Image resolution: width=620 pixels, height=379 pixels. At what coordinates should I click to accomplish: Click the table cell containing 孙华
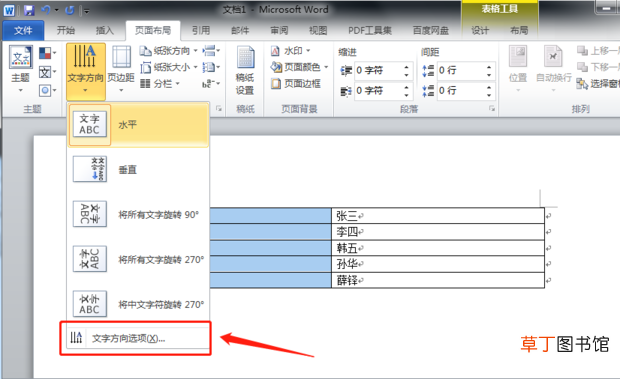(438, 264)
